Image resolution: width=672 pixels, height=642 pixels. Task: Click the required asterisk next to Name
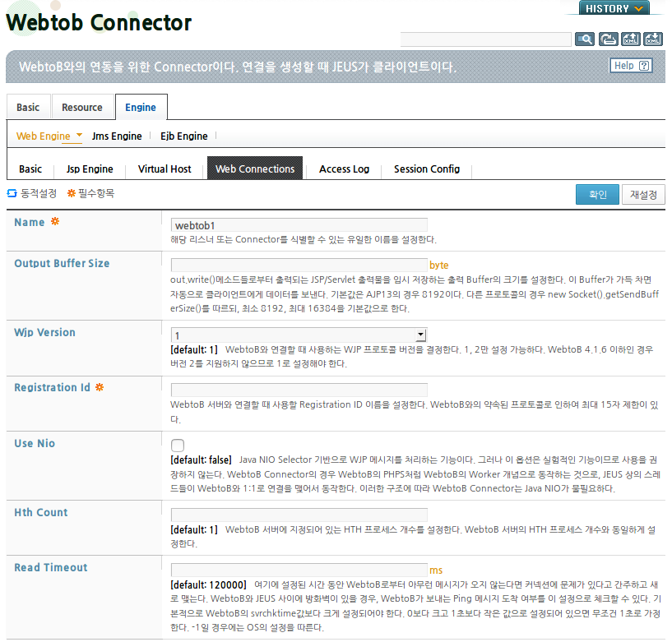55,221
